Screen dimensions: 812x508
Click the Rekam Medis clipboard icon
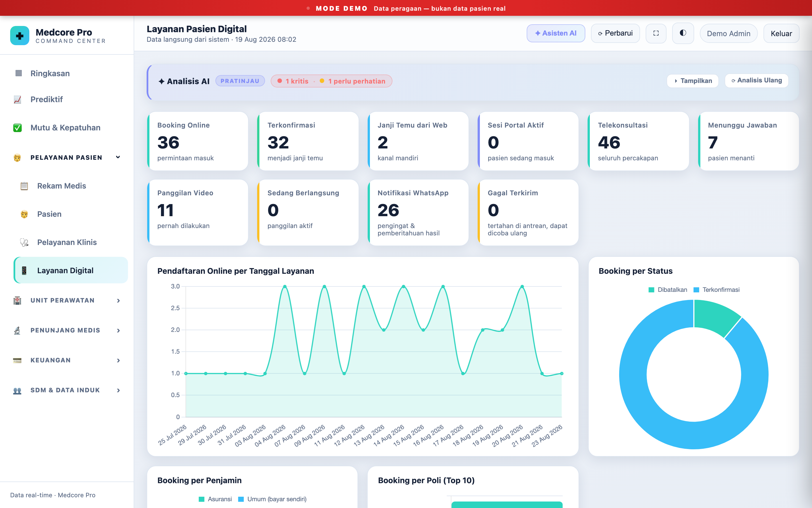[x=24, y=186]
